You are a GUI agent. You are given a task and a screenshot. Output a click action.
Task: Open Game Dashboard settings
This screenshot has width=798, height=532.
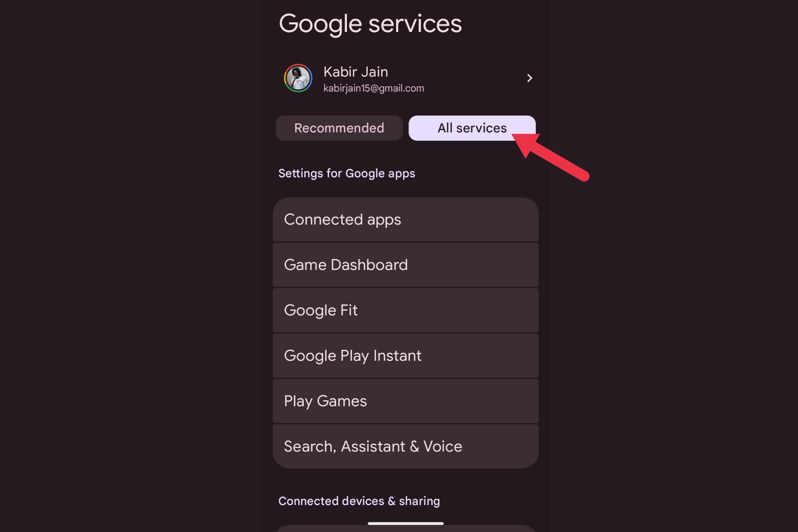405,265
